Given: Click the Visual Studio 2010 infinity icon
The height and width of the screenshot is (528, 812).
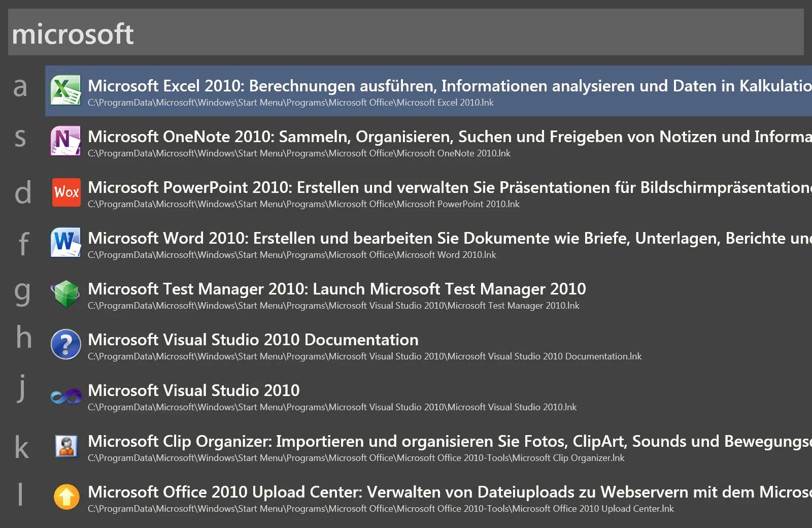Looking at the screenshot, I should (66, 396).
